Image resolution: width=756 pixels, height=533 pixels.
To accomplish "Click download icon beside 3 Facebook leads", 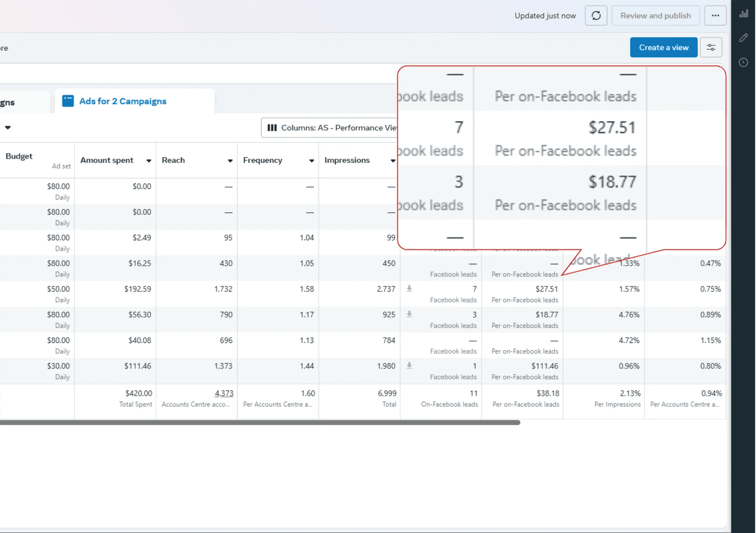I will pyautogui.click(x=410, y=314).
